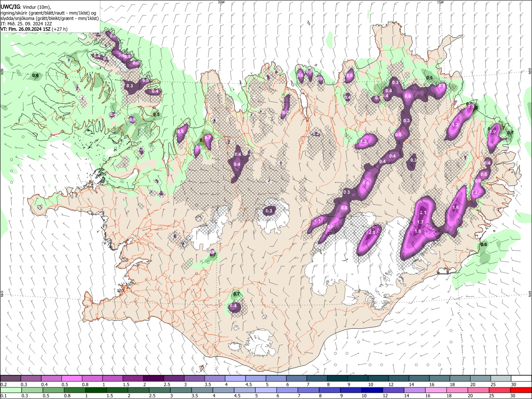Click the 'slydda/snjókoma' description line
The image size is (532, 399).
pos(49,18)
